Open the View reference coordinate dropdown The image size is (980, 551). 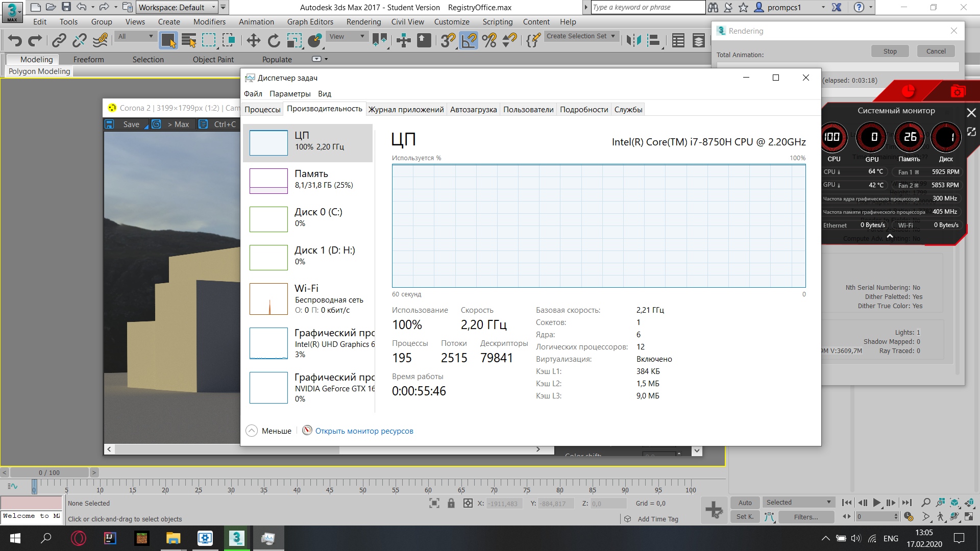pyautogui.click(x=347, y=36)
